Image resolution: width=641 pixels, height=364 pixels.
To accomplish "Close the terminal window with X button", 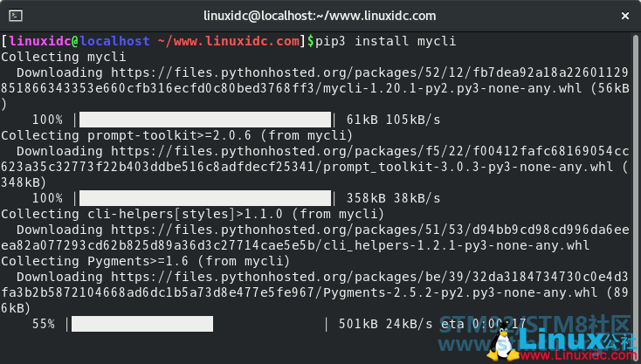I will [x=625, y=16].
